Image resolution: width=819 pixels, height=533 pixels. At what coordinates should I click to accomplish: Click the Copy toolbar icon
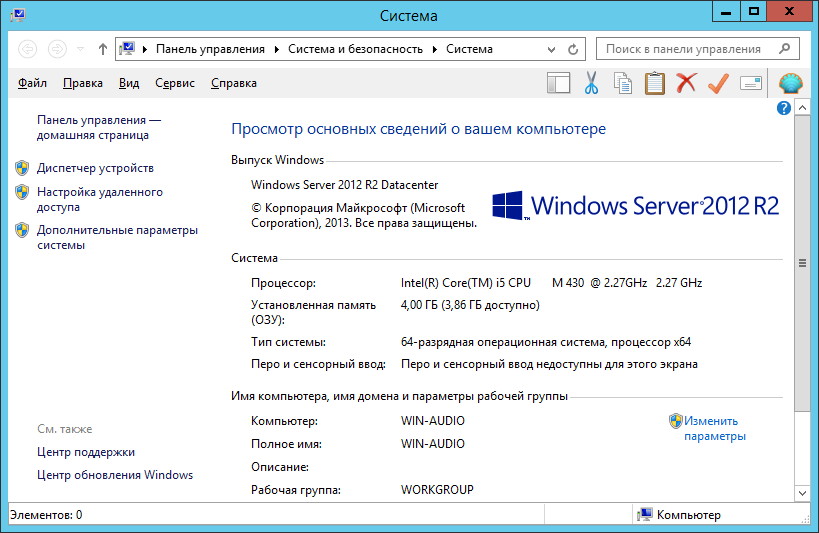coord(623,83)
